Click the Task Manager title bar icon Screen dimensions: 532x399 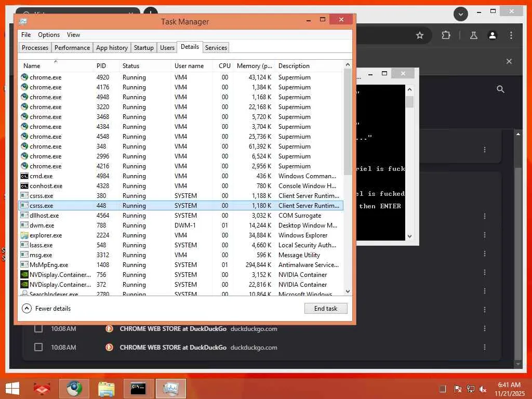[x=23, y=22]
